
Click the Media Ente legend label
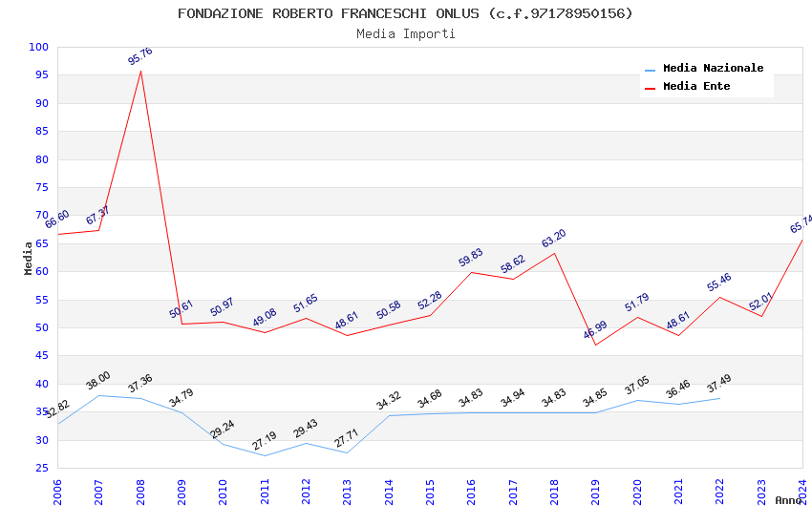pyautogui.click(x=696, y=86)
